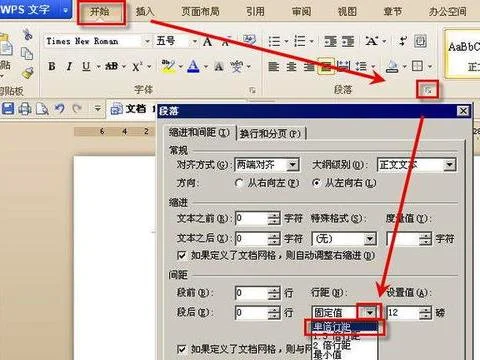Toggle Italic formatting
The image size is (480, 360).
[69, 66]
